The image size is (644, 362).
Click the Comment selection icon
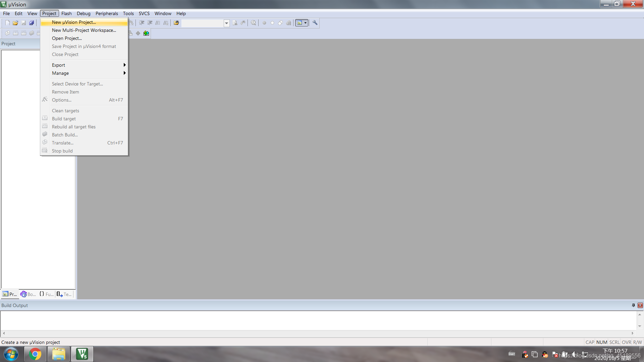point(158,23)
